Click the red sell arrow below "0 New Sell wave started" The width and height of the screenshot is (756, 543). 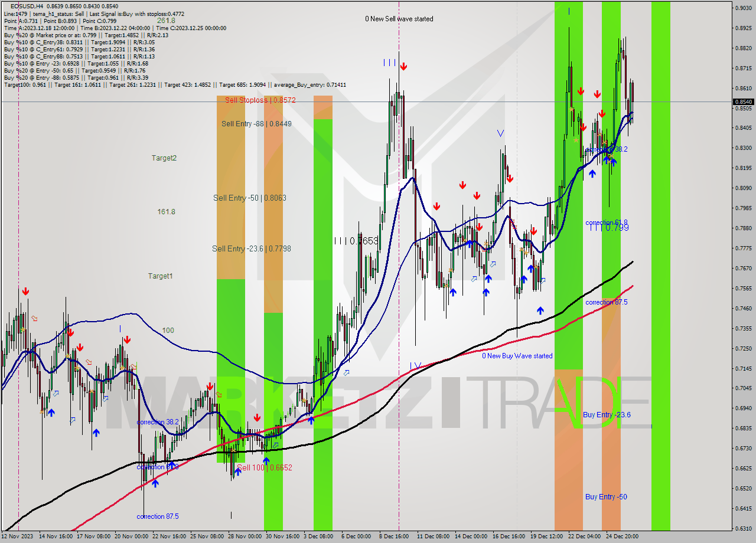pos(403,66)
